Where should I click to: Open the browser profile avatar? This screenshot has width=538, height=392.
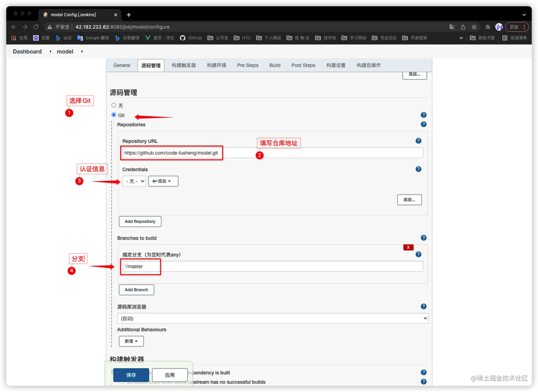point(499,27)
